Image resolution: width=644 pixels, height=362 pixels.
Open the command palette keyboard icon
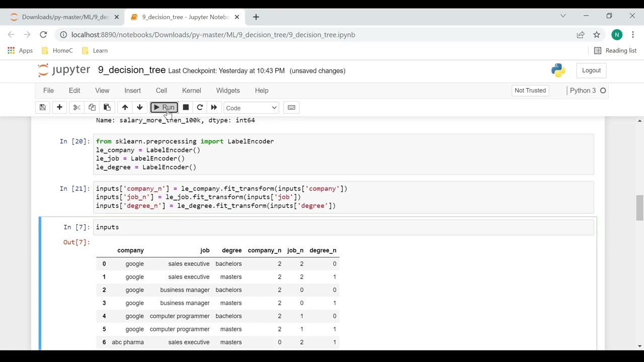point(291,108)
